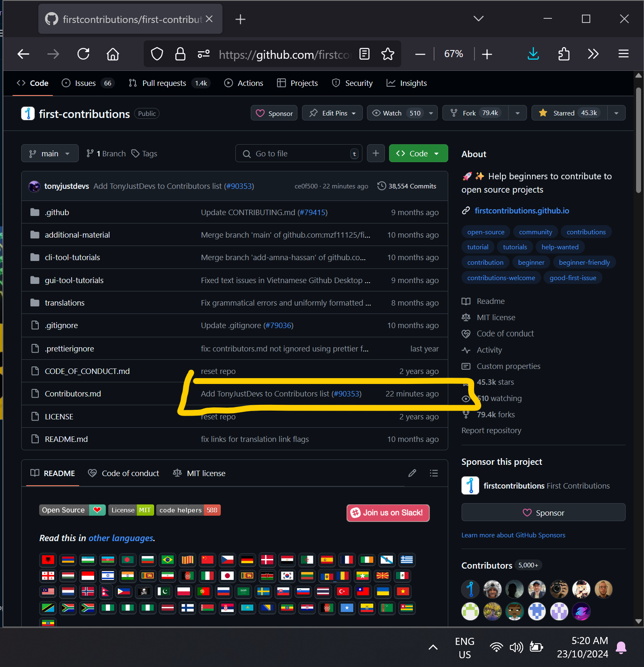Edit README with the pencil icon
This screenshot has width=644, height=667.
412,473
